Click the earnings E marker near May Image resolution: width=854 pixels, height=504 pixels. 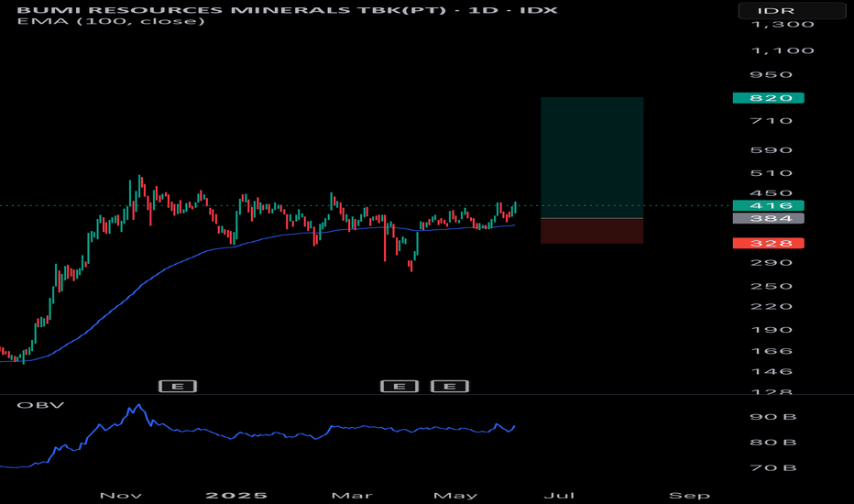(x=450, y=387)
